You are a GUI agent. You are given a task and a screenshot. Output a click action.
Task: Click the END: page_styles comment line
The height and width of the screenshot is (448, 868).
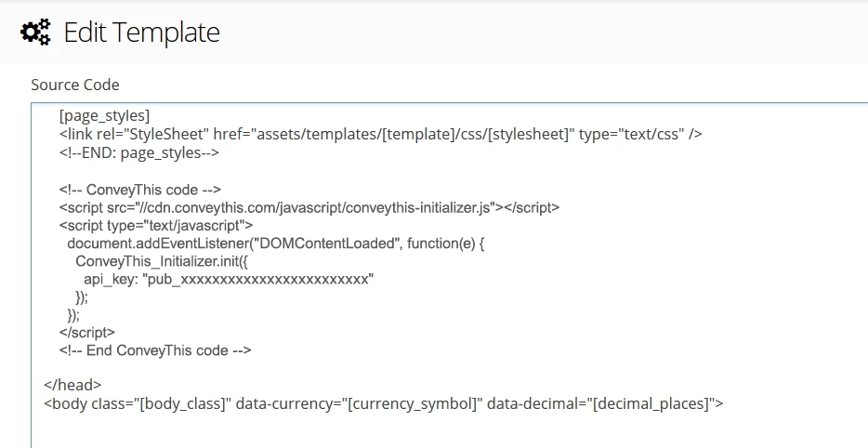(139, 152)
